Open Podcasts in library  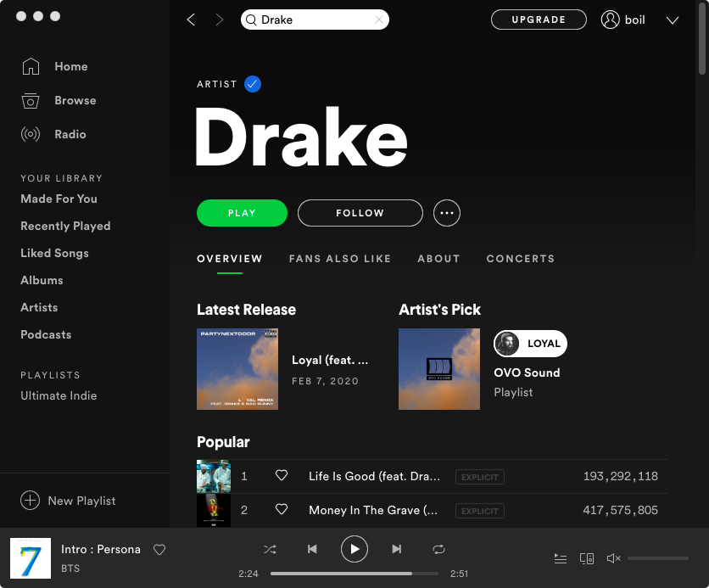46,334
